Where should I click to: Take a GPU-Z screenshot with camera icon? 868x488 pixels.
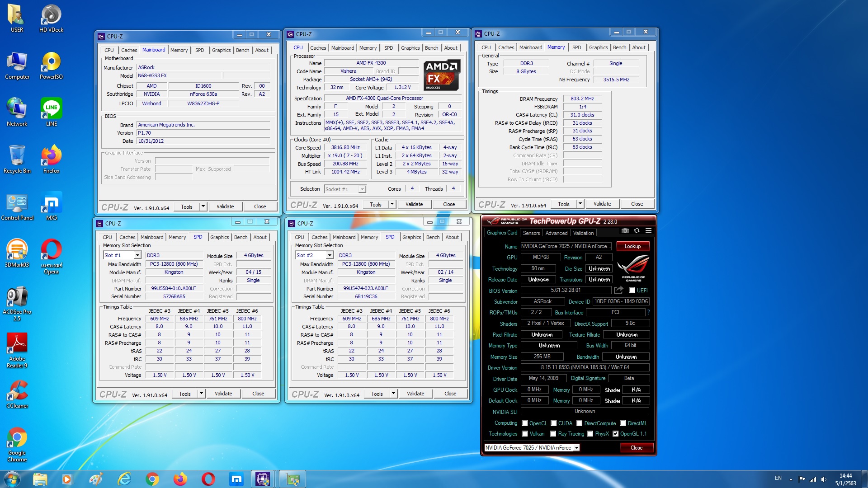[625, 230]
